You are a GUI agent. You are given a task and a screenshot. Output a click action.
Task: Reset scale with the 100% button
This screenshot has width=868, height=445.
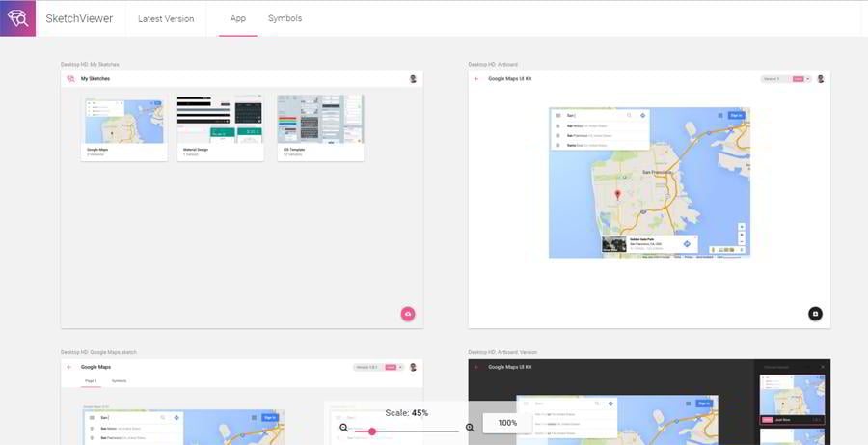click(x=507, y=423)
